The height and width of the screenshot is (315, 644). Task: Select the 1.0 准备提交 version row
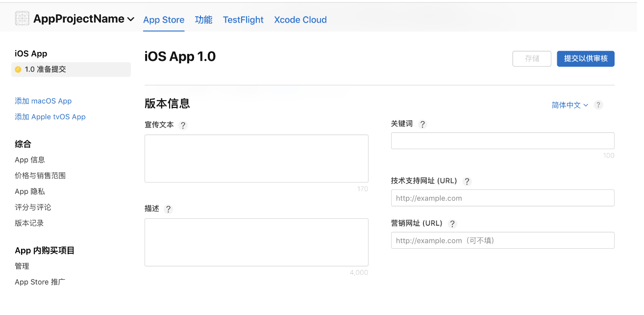click(71, 70)
